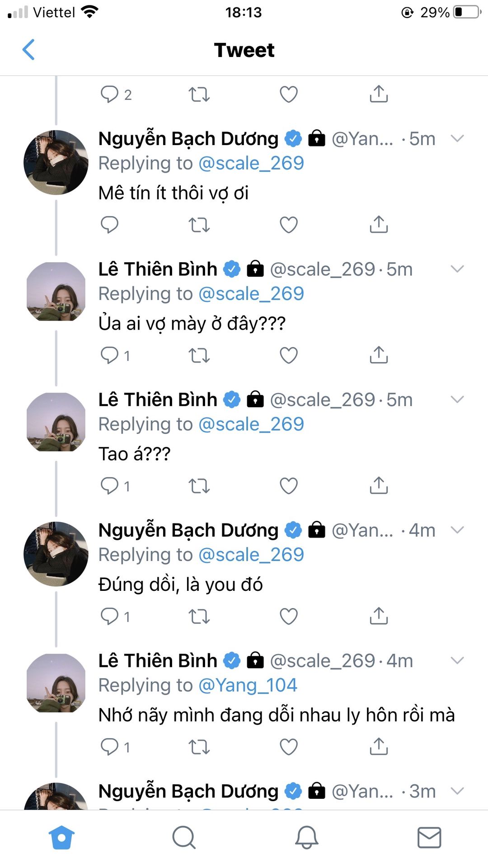This screenshot has height=868, width=488.
Task: Switch to the Search tab
Action: (x=184, y=837)
